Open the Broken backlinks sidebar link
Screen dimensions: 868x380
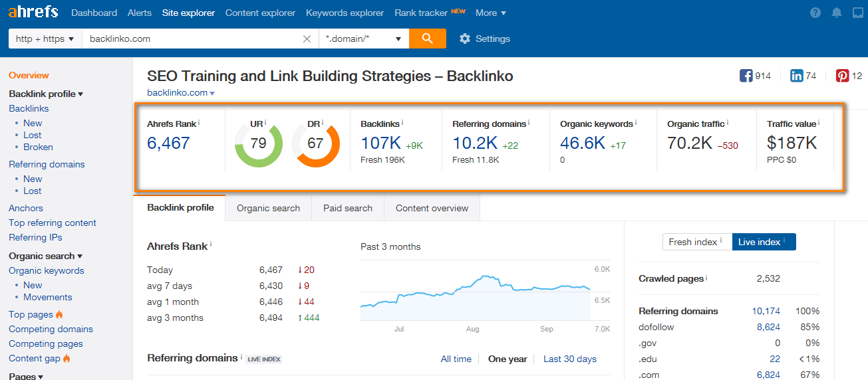[x=38, y=147]
